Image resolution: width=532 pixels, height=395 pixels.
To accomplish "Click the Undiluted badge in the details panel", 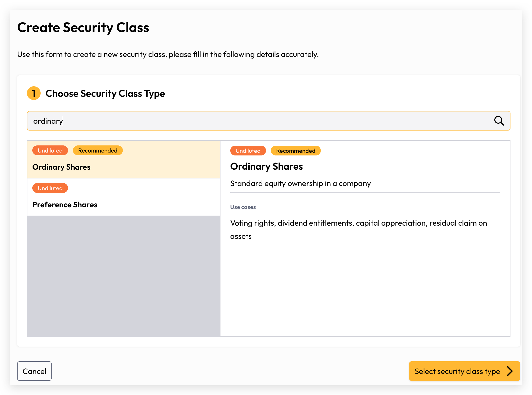I will 248,151.
